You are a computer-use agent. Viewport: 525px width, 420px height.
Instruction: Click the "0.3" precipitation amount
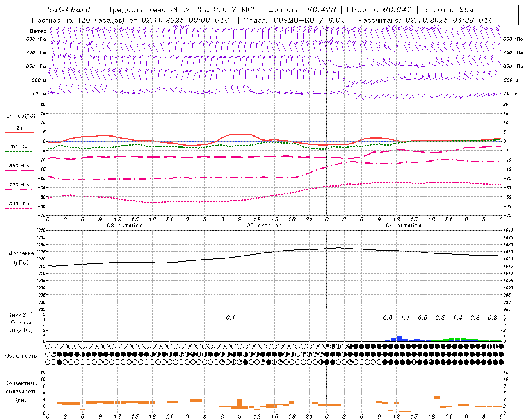coord(492,317)
